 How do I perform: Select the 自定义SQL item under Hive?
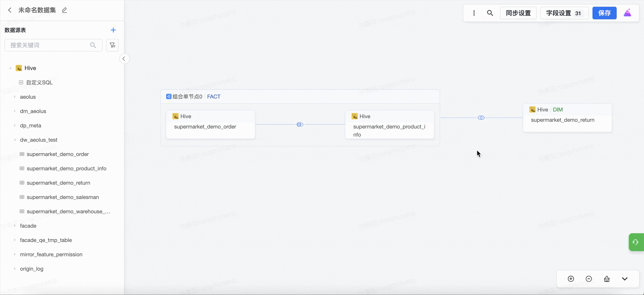point(39,82)
